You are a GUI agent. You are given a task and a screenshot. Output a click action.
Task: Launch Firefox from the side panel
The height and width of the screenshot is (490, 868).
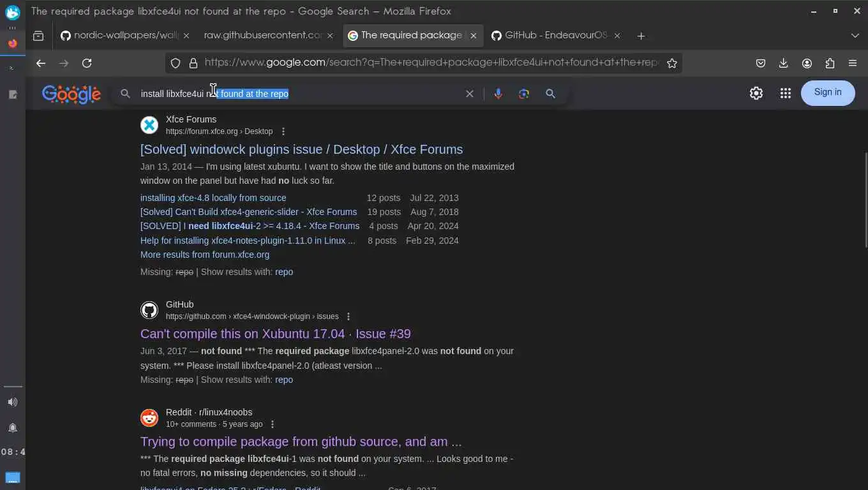pos(12,43)
